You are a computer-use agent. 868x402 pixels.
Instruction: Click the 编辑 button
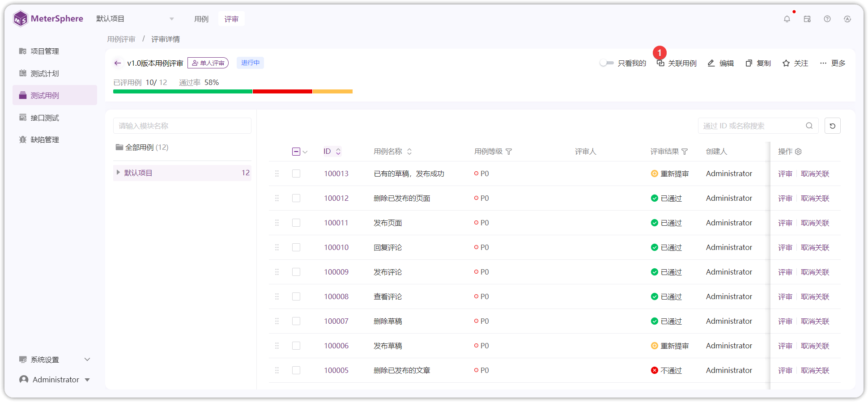(720, 63)
